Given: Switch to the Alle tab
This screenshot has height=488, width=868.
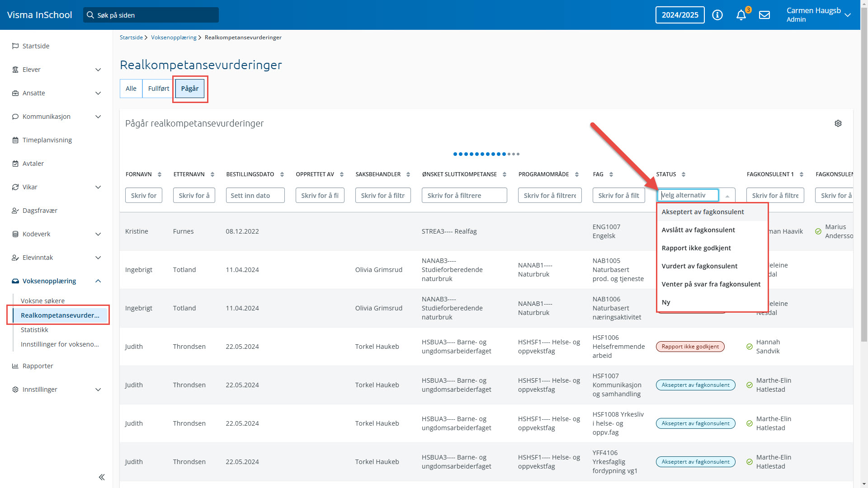Looking at the screenshot, I should tap(131, 89).
